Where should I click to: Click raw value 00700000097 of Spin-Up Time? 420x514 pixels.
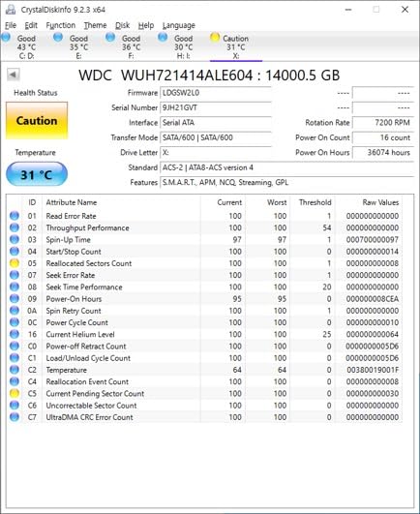click(373, 240)
